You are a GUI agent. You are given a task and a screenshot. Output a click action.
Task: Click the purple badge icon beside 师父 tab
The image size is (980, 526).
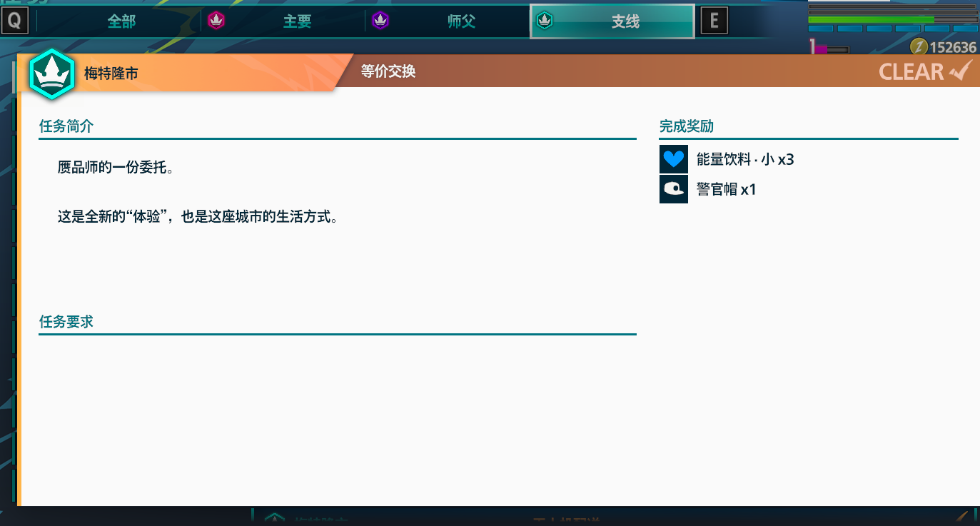click(x=380, y=21)
